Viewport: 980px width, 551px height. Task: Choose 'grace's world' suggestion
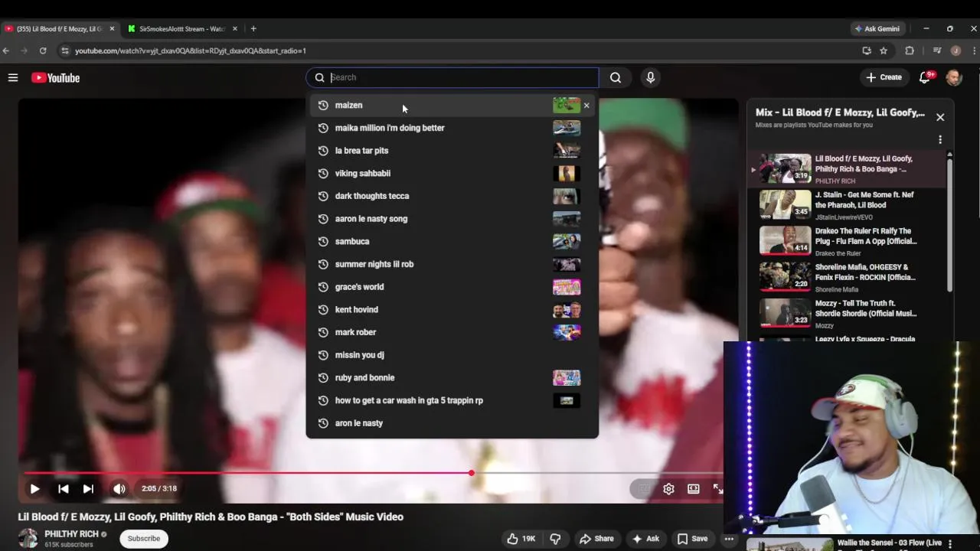click(x=452, y=287)
